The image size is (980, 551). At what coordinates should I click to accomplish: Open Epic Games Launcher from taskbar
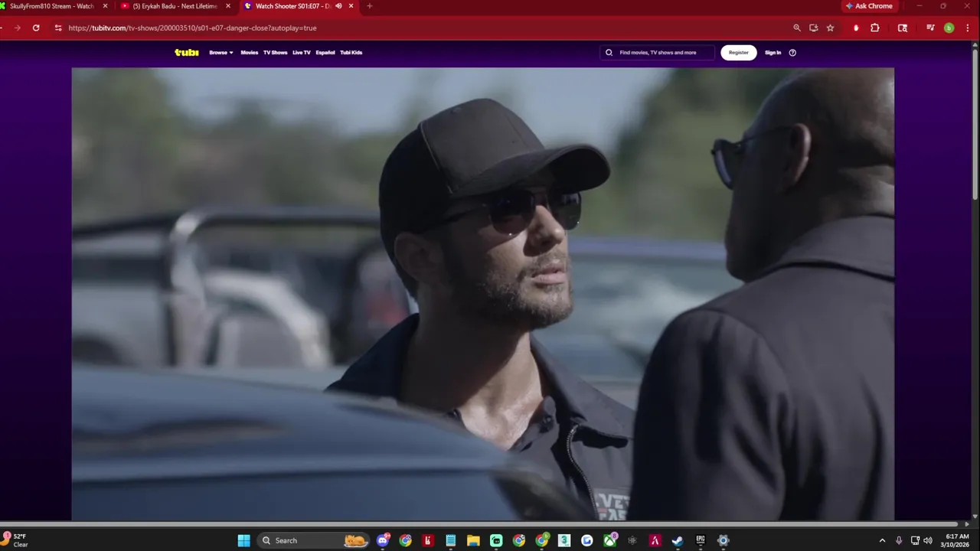(701, 540)
